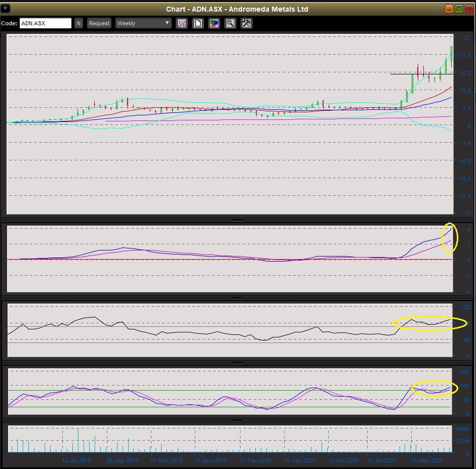The width and height of the screenshot is (476, 469).
Task: Click divider handle below the RSI panel
Action: 237,363
